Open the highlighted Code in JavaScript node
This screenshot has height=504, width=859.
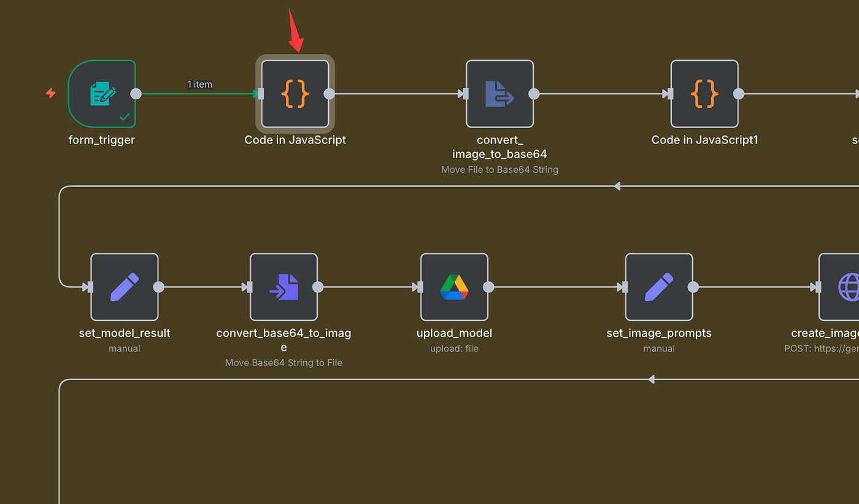[x=295, y=94]
